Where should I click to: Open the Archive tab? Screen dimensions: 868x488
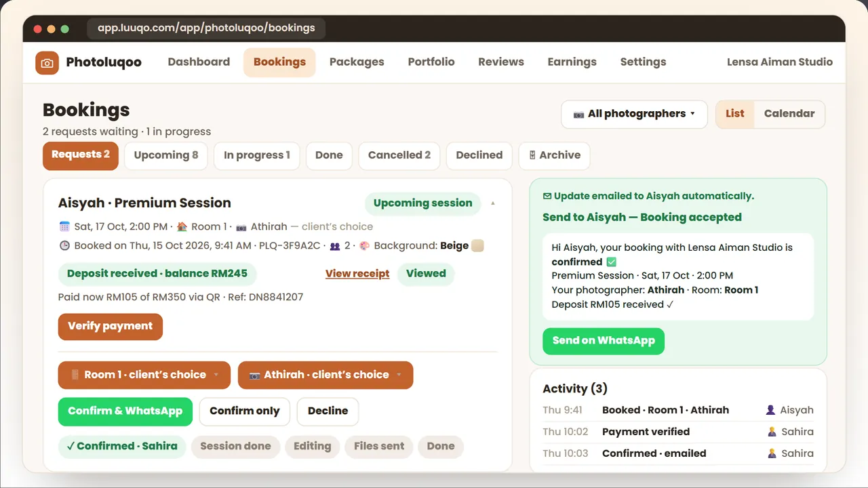pos(554,155)
